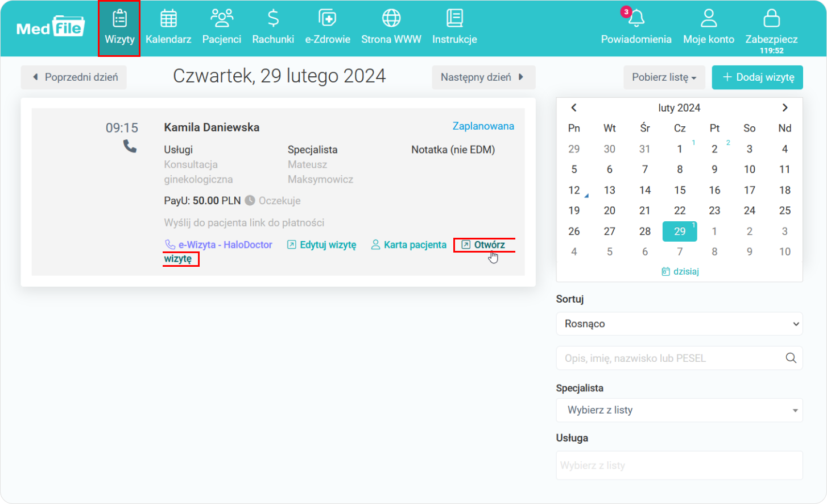Click Wyślij do pacjenta link do płatności

point(244,222)
